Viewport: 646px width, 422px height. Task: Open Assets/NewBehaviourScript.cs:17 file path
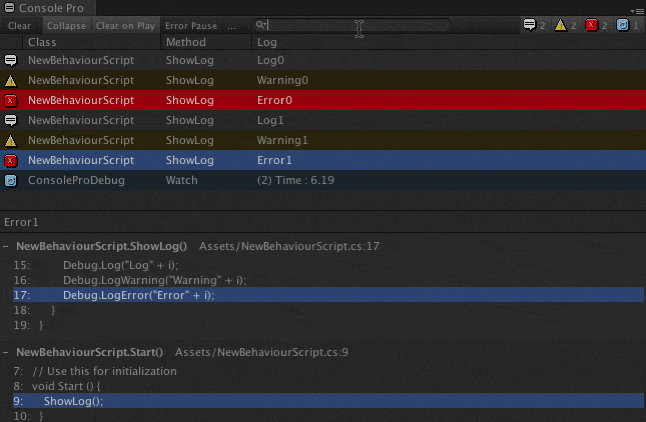[x=289, y=246]
